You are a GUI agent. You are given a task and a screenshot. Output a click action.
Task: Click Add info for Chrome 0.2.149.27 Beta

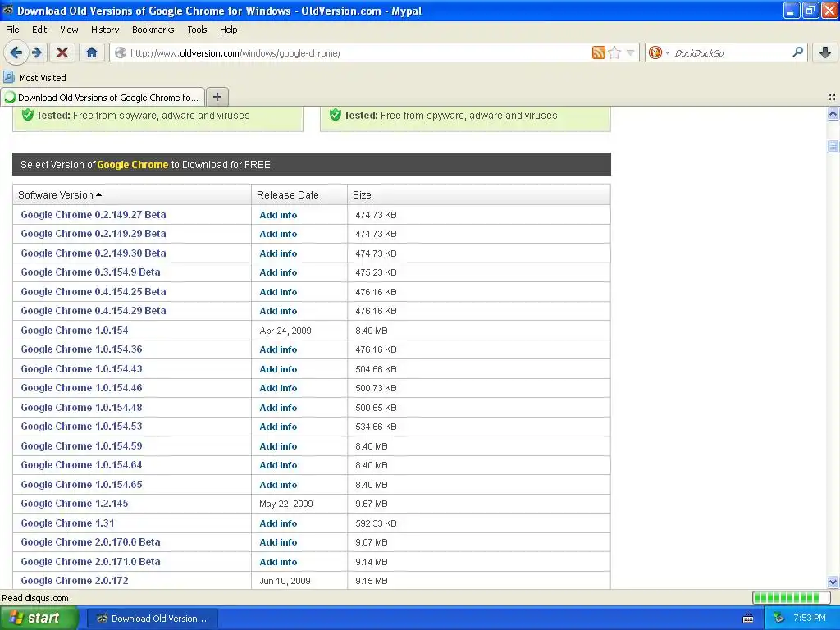pos(278,215)
